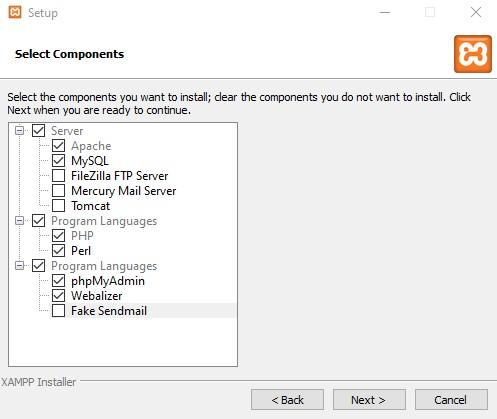Toggle the phpMyAdmin checkbox

pyautogui.click(x=58, y=281)
